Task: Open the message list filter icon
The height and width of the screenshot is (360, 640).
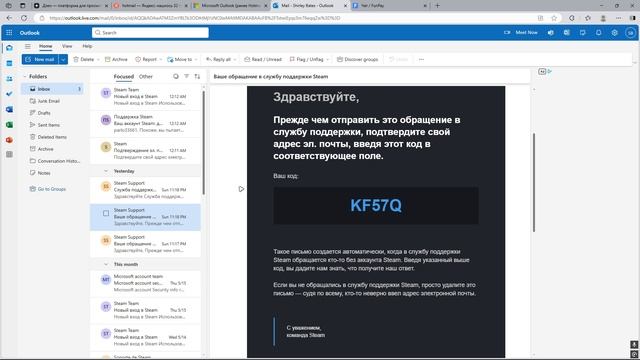Action: pos(187,76)
